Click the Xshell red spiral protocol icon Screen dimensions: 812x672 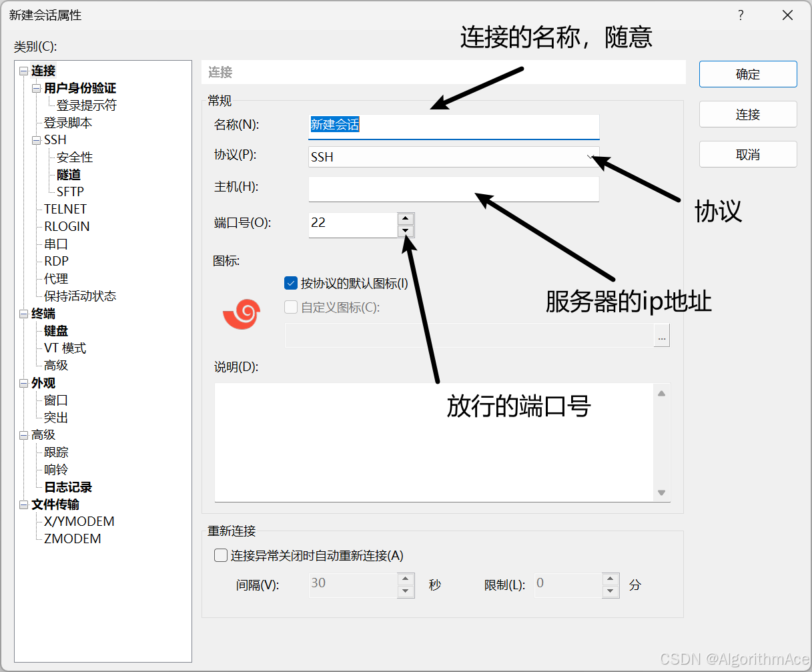(241, 314)
